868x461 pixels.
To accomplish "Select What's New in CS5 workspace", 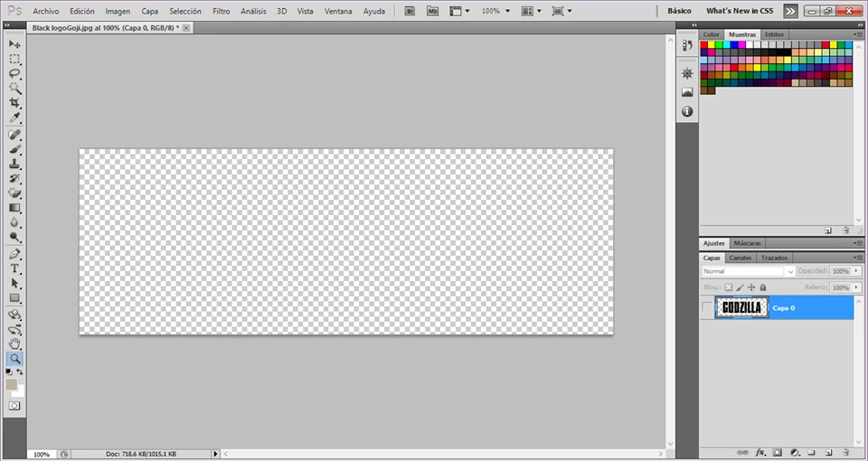I will pyautogui.click(x=740, y=11).
